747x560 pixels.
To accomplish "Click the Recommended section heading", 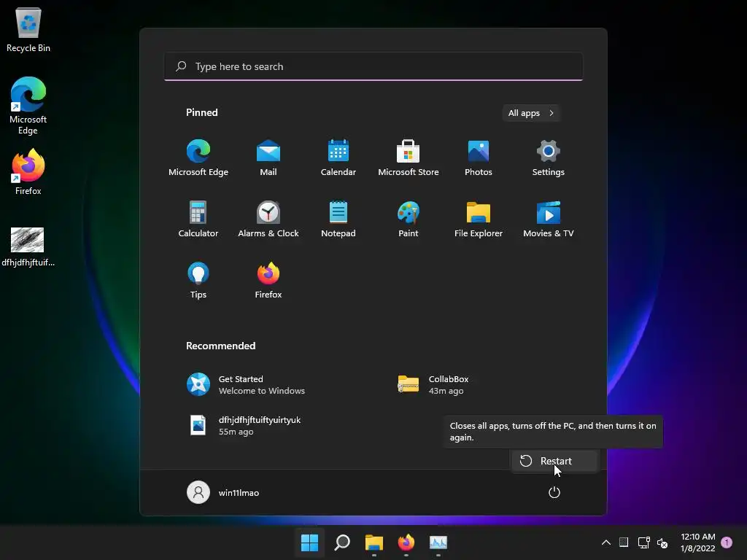I will [x=220, y=346].
